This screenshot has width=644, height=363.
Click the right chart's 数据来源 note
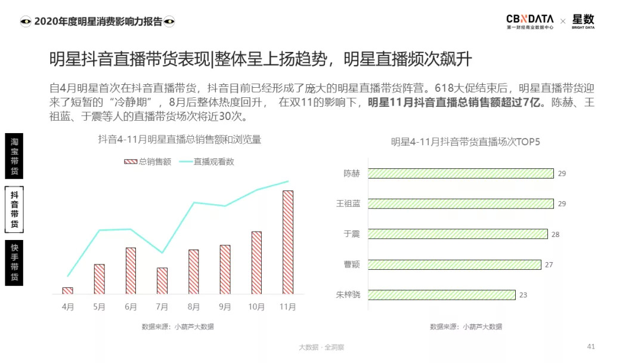(x=466, y=327)
